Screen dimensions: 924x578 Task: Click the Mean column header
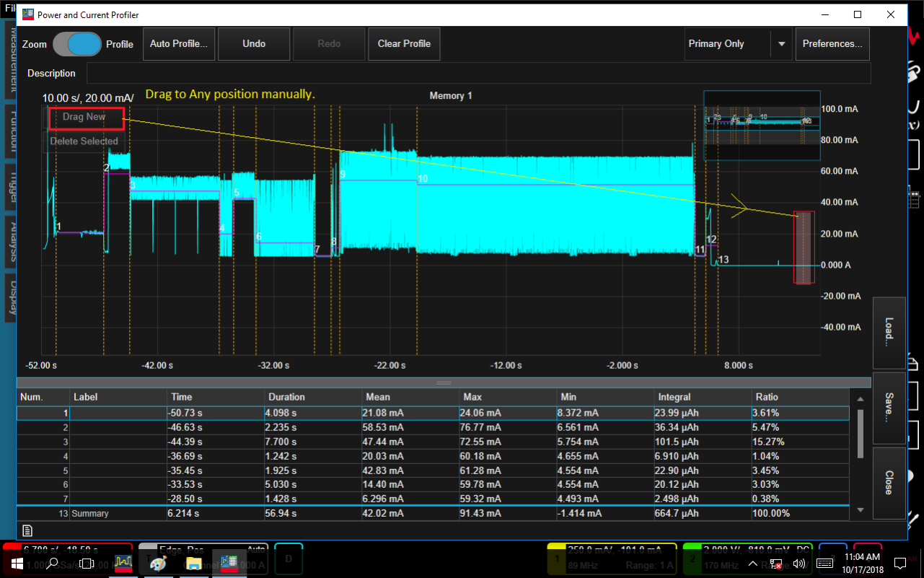click(410, 397)
